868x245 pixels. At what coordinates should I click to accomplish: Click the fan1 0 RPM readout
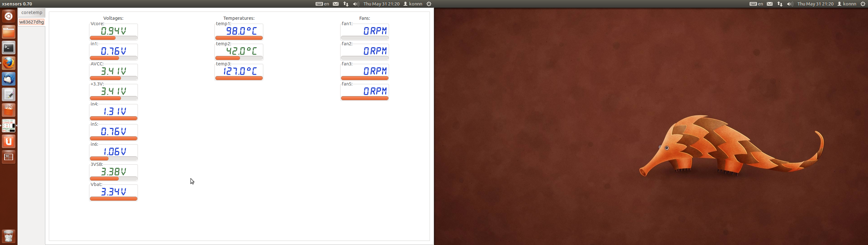[364, 31]
